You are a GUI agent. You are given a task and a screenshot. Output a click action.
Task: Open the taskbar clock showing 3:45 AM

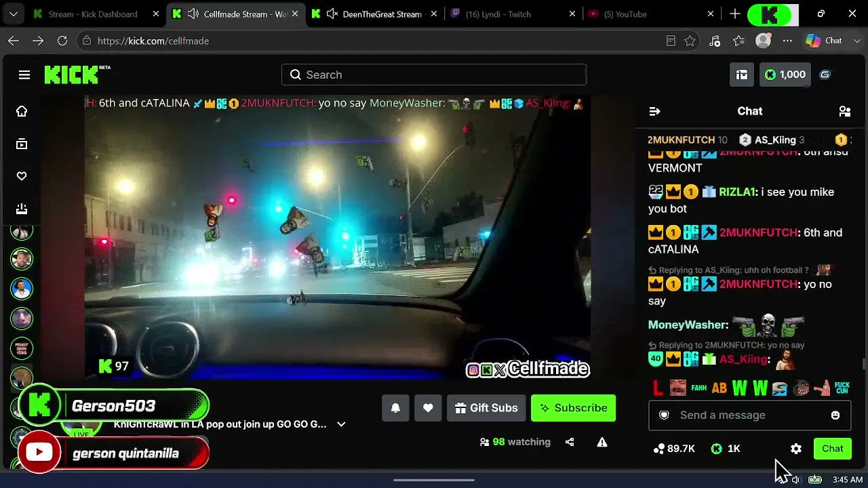pyautogui.click(x=848, y=480)
